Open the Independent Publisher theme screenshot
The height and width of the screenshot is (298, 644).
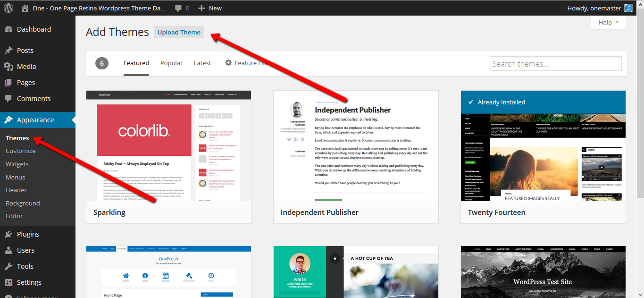356,146
